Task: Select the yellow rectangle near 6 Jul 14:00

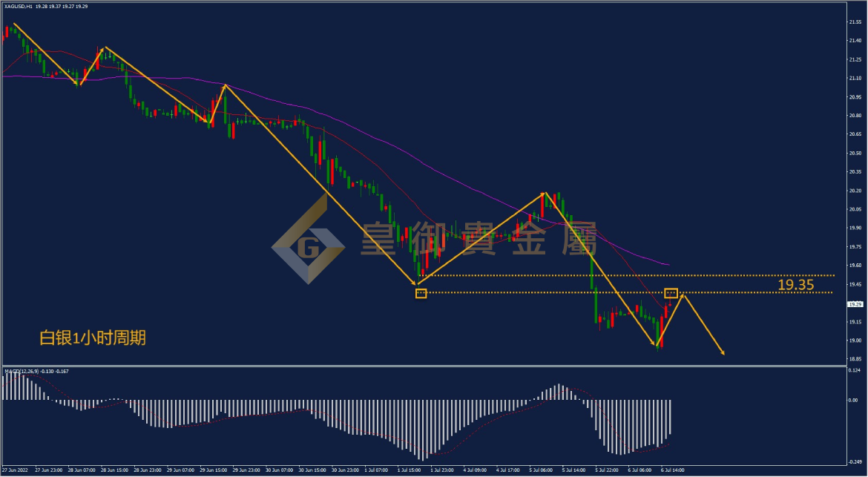Action: tap(671, 293)
